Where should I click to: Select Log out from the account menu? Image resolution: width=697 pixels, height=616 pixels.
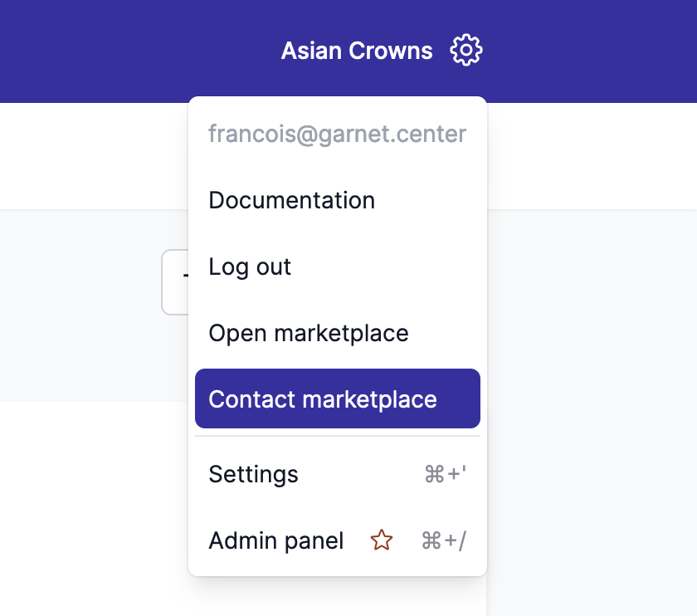click(250, 266)
